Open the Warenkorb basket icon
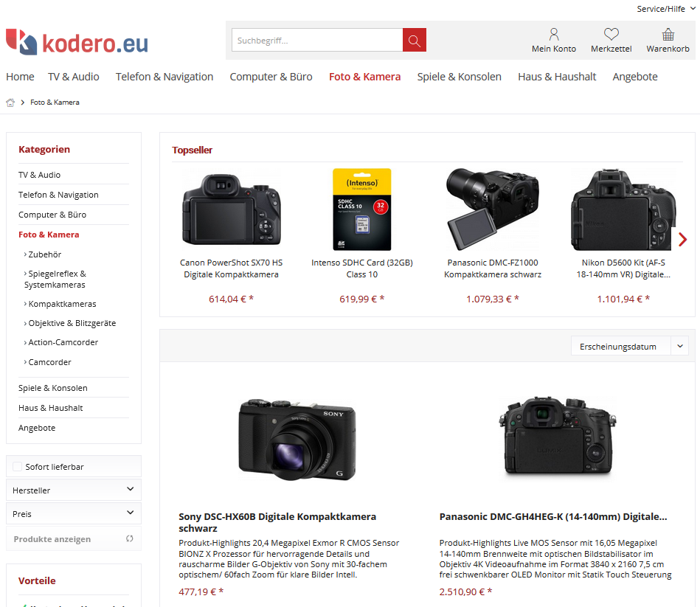This screenshot has height=607, width=700. (x=668, y=35)
